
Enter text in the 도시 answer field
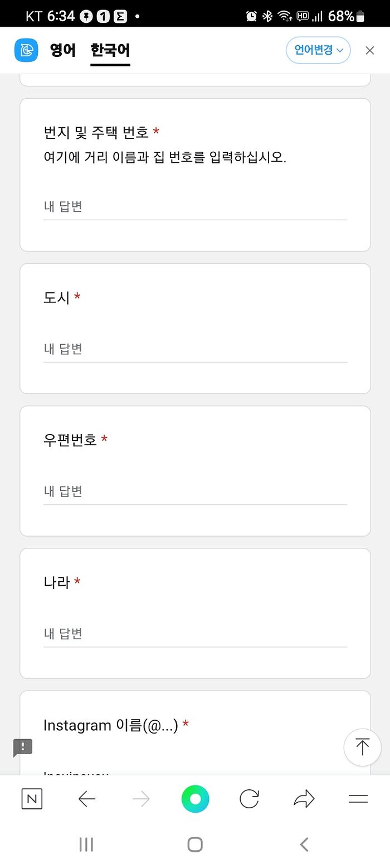point(195,349)
